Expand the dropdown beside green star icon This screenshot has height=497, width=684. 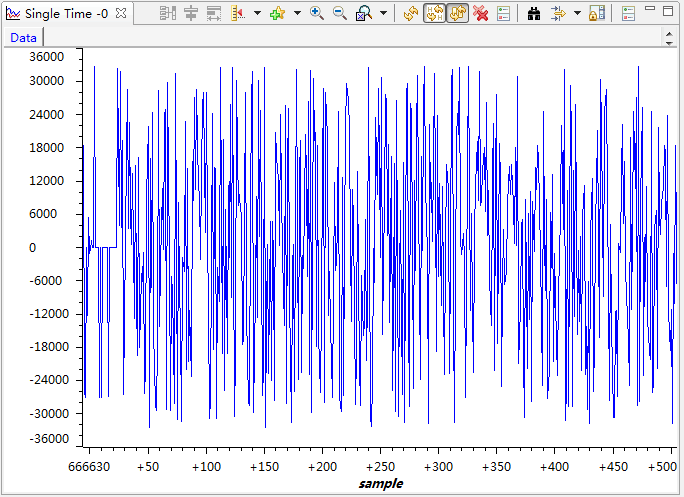pyautogui.click(x=297, y=14)
